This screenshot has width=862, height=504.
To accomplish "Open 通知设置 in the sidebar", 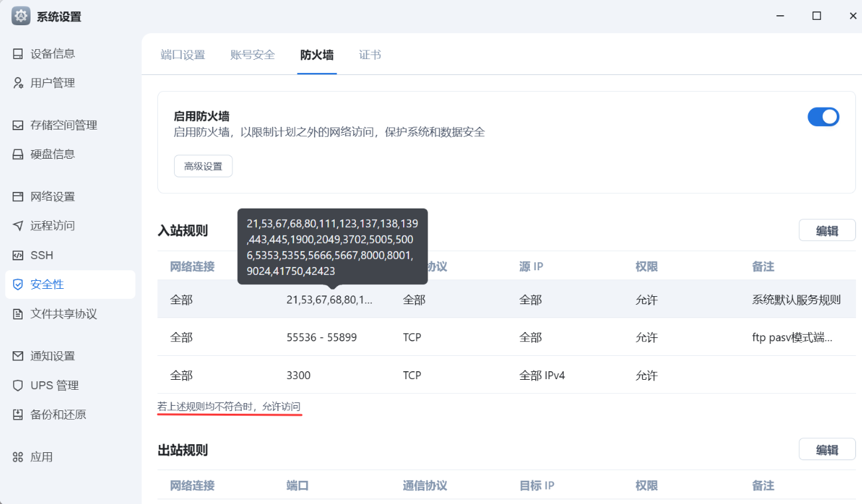I will [x=70, y=356].
